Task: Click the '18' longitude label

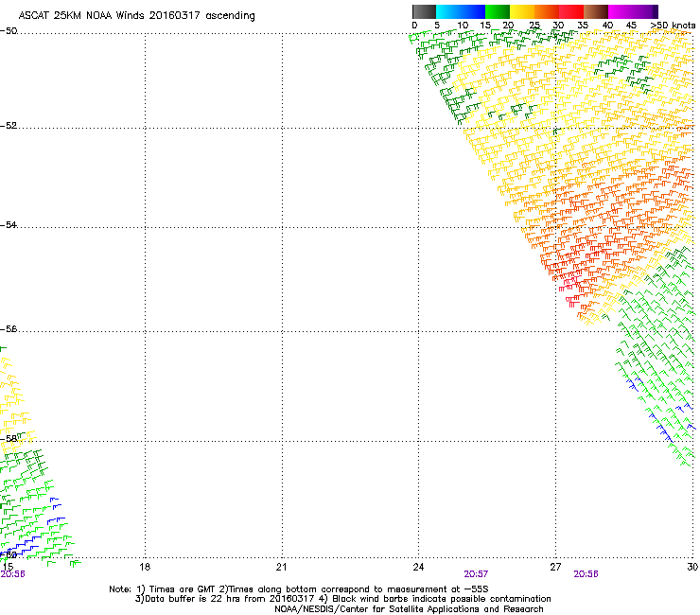Action: 145,567
